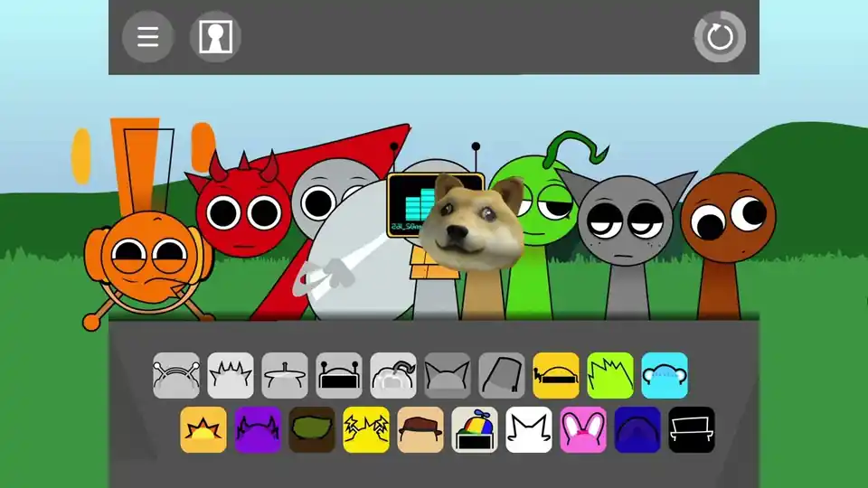Select the lime green spiky hair icon

(x=610, y=376)
